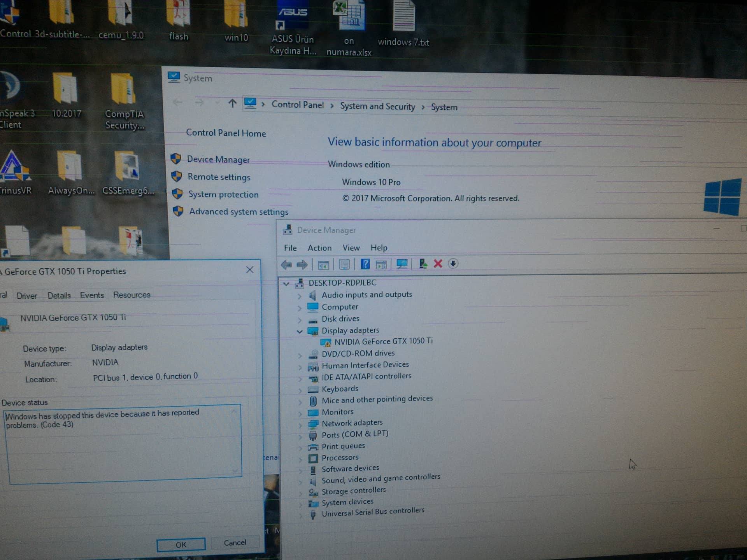Click Forward arrow in Device Manager toolbar
The height and width of the screenshot is (560, 747).
pyautogui.click(x=302, y=265)
